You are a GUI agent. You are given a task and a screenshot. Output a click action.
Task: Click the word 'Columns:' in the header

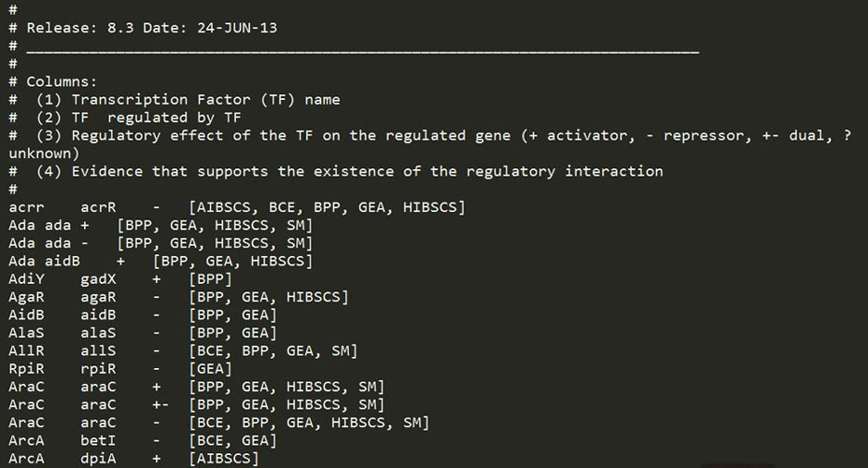(x=62, y=82)
